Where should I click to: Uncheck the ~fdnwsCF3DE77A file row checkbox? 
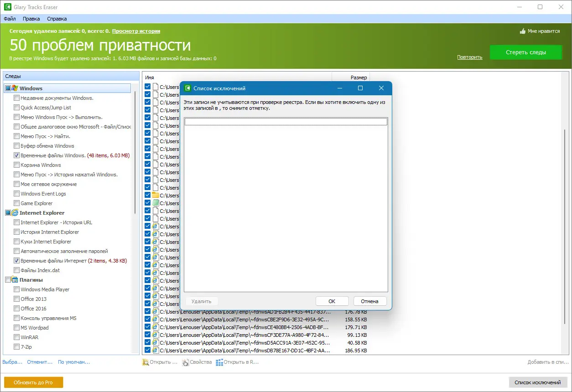(148, 335)
